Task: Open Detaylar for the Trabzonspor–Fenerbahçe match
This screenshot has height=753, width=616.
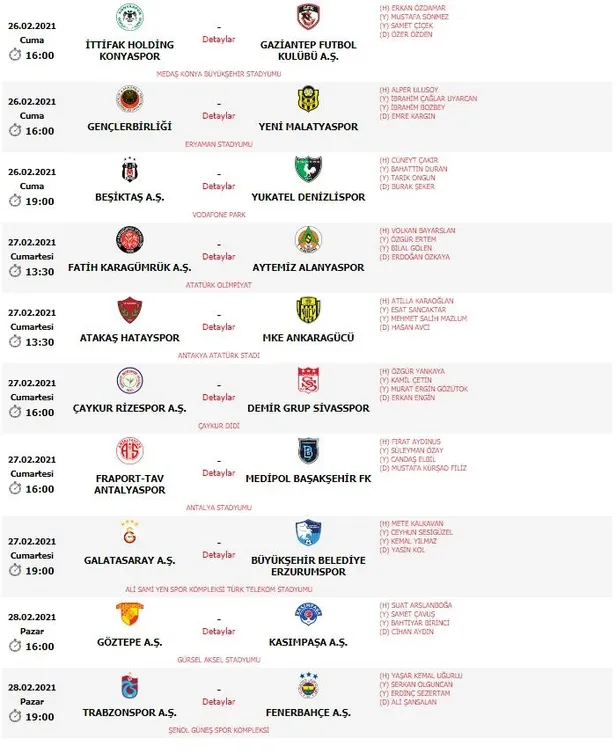Action: tap(219, 702)
